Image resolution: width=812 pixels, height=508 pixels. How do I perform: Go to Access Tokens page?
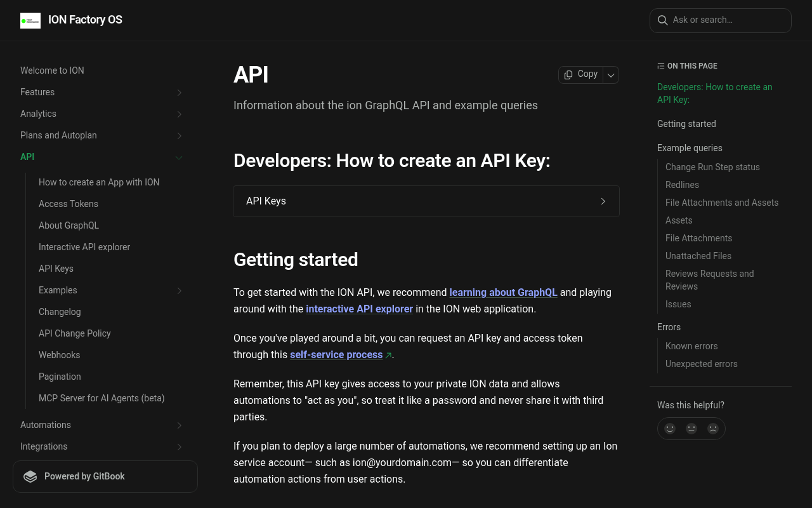coord(69,204)
